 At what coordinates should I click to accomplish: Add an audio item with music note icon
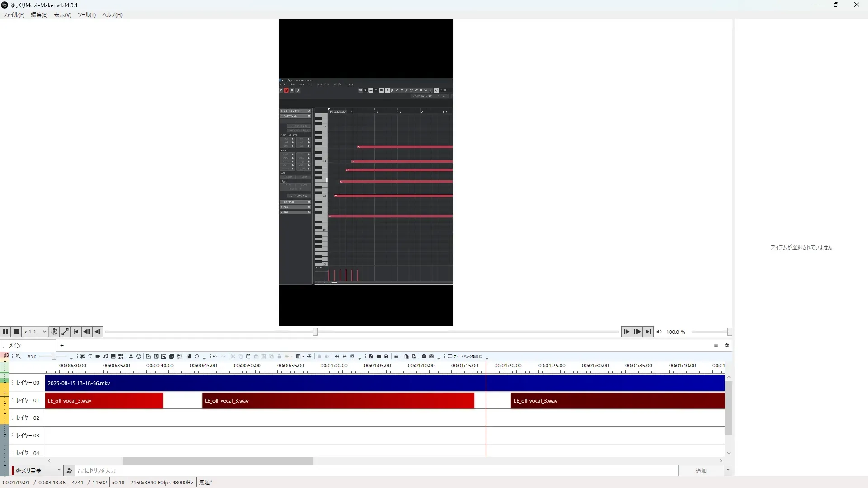[x=105, y=357]
